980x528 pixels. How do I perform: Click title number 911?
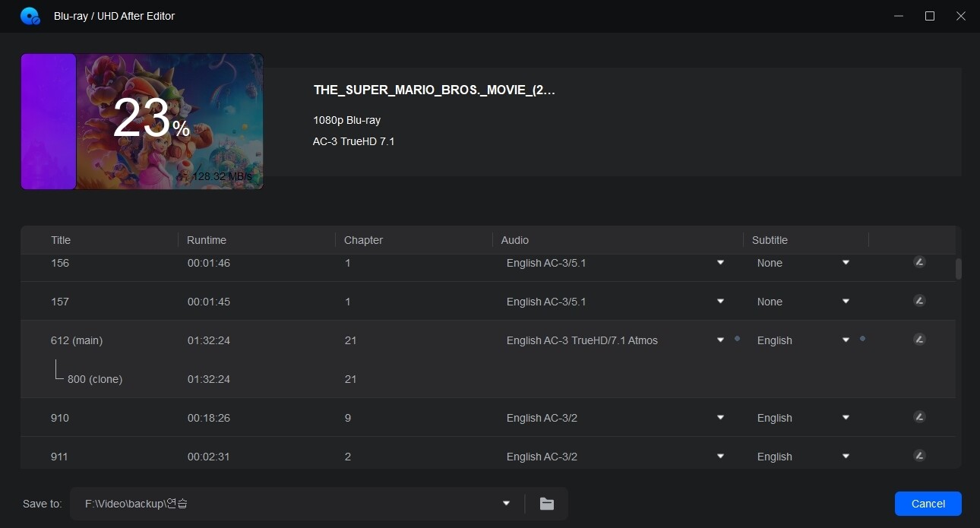pyautogui.click(x=59, y=457)
